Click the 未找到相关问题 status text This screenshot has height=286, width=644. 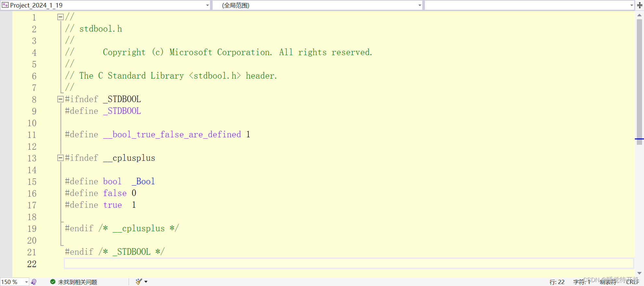click(77, 282)
